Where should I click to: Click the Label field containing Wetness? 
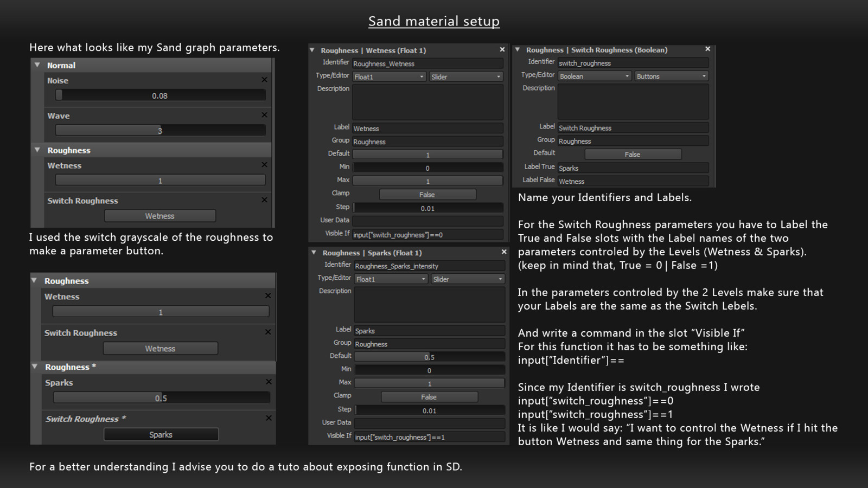click(427, 129)
